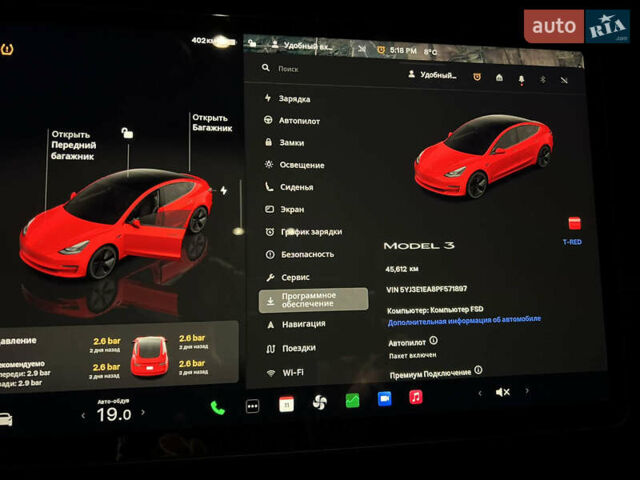Open the all apps three-dots launcher
Viewport: 640px width, 480px height.
tap(252, 406)
